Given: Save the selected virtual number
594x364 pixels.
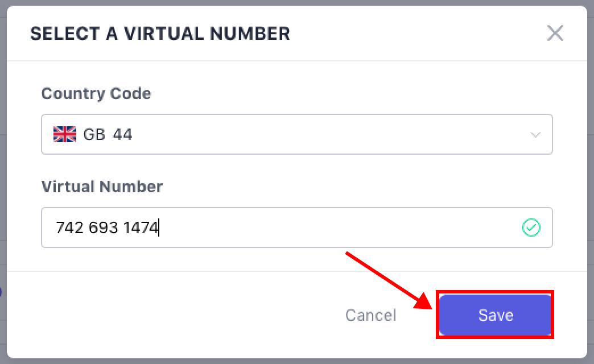Looking at the screenshot, I should 496,315.
